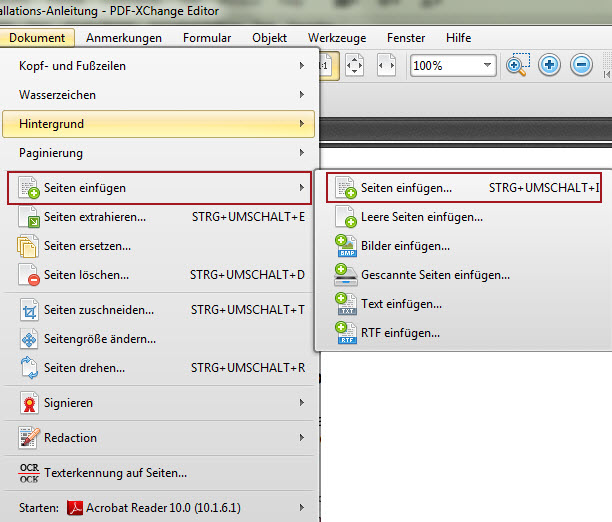Expand the Starten Acrobat Reader submenu arrow
Image resolution: width=612 pixels, height=522 pixels.
pyautogui.click(x=302, y=507)
